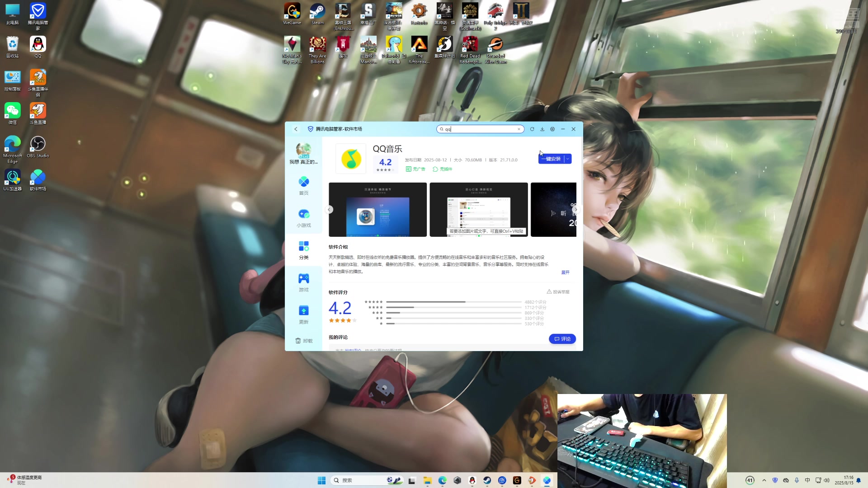Open Soulmask desktop shortcut
The width and height of the screenshot is (868, 488).
470,16
